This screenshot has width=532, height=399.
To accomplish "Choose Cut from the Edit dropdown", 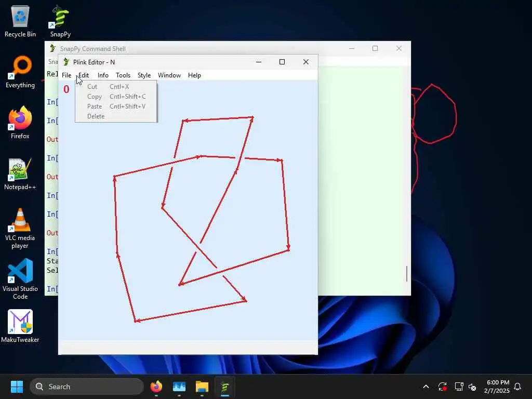I will (116, 87).
